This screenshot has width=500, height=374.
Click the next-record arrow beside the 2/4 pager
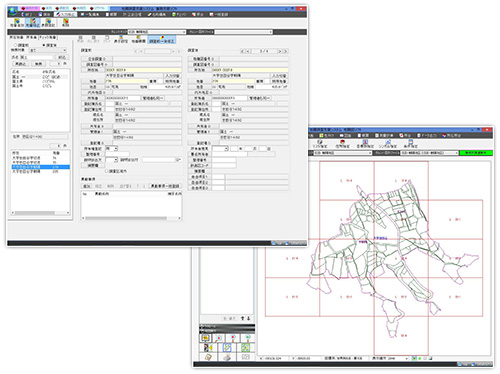click(x=280, y=51)
